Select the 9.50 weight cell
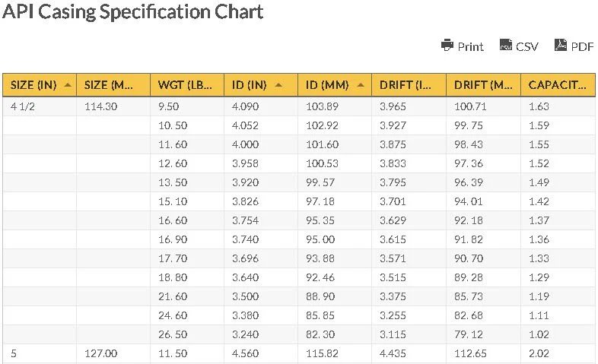This screenshot has height=364, width=598. (x=172, y=106)
